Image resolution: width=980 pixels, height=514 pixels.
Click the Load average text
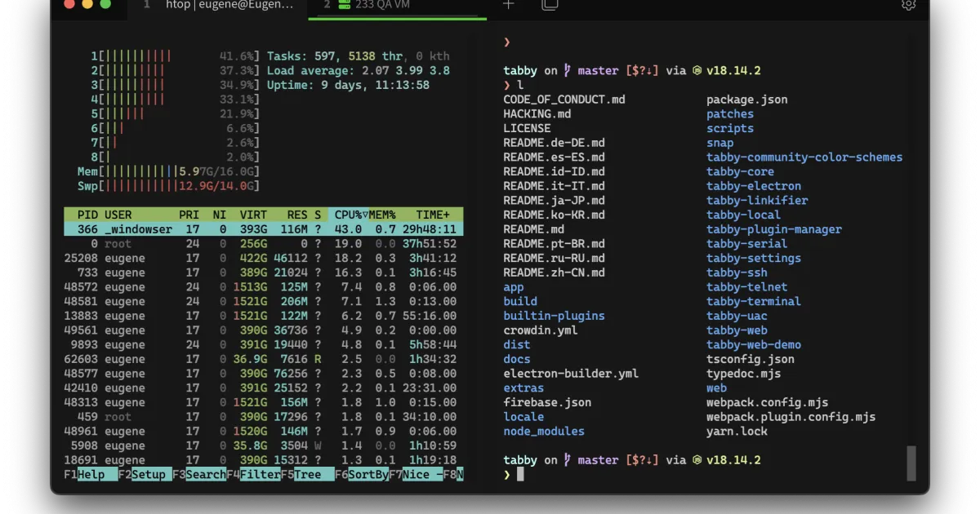click(x=358, y=71)
